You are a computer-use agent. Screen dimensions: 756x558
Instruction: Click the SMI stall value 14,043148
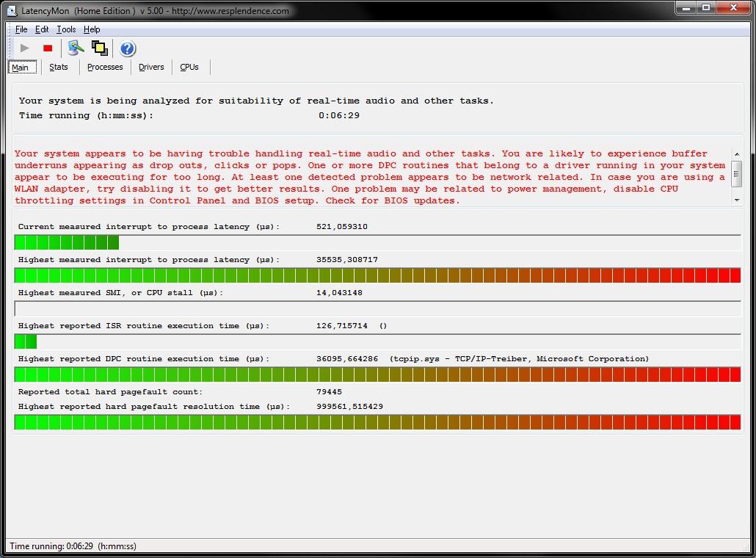point(339,293)
